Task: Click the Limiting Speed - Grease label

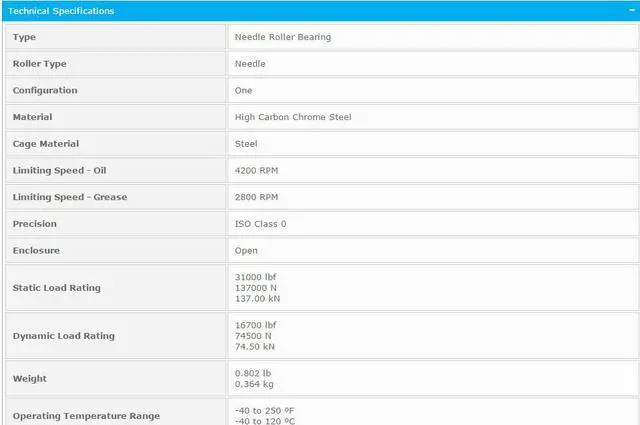Action: (x=69, y=197)
